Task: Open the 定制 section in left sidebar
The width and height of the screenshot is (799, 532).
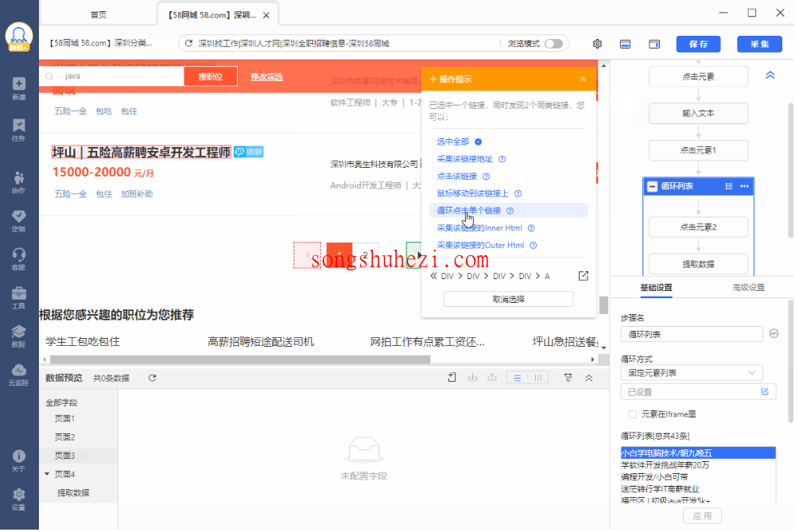Action: (19, 220)
